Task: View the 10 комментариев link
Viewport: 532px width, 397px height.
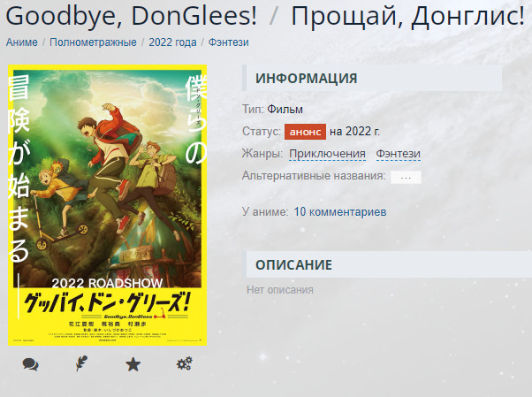Action: pyautogui.click(x=340, y=212)
